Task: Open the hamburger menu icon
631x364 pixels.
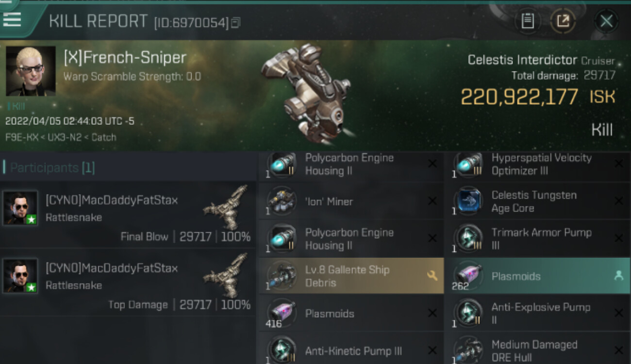Action: point(12,19)
